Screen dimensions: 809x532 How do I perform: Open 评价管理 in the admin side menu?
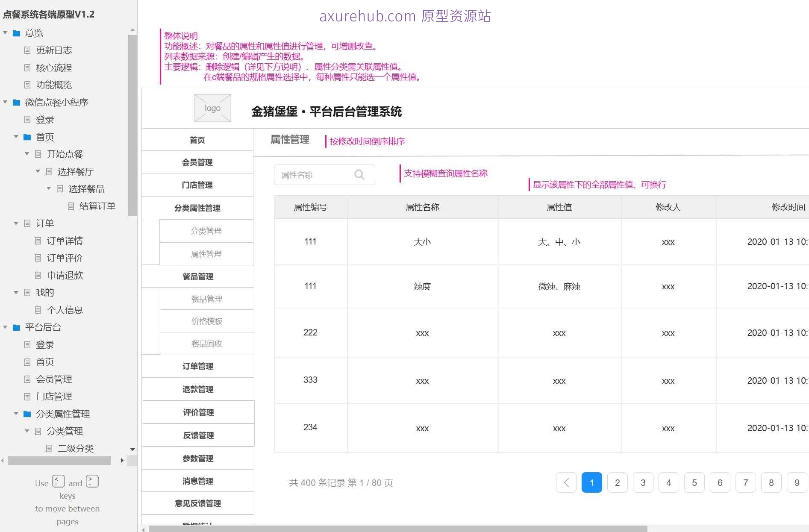tap(198, 412)
